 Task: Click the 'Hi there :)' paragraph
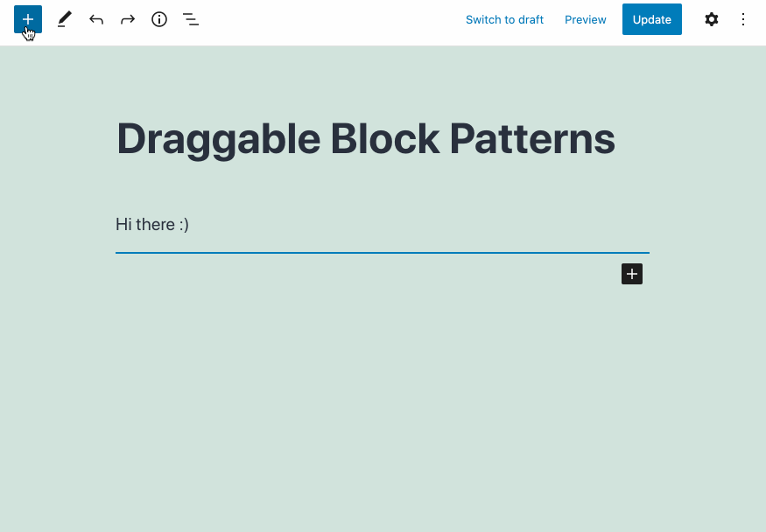152,225
